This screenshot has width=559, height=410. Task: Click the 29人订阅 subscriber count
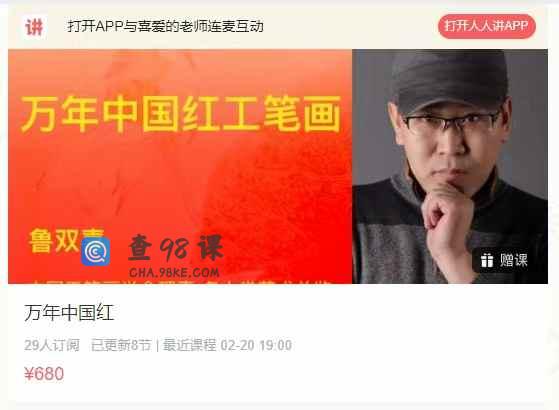click(x=52, y=345)
